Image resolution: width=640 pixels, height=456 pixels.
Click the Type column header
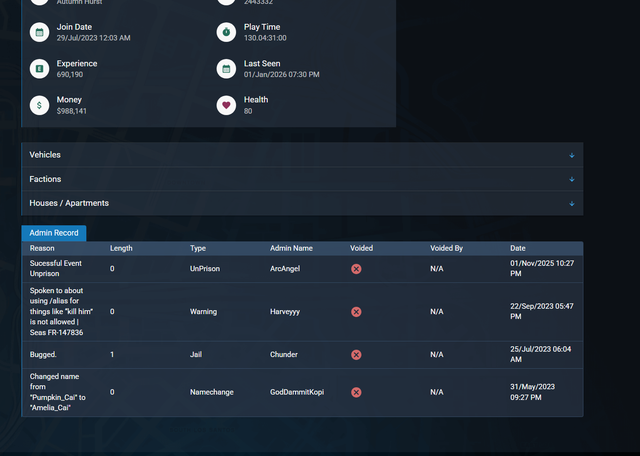point(198,248)
